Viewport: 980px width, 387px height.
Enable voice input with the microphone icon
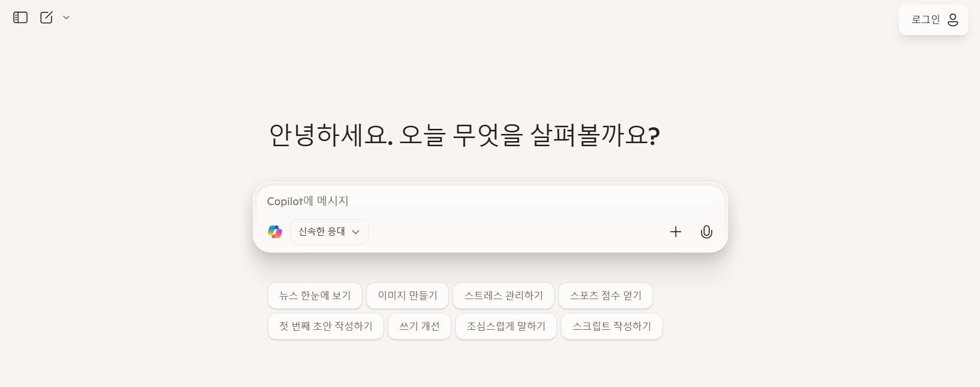click(706, 232)
